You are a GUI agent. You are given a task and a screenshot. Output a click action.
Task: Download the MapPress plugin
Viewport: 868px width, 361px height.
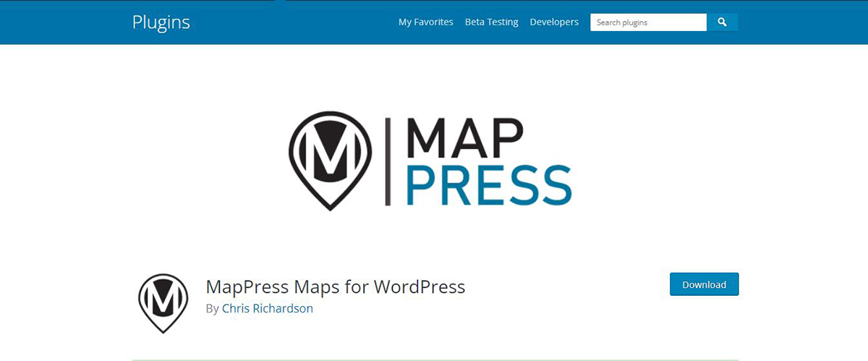pyautogui.click(x=705, y=284)
